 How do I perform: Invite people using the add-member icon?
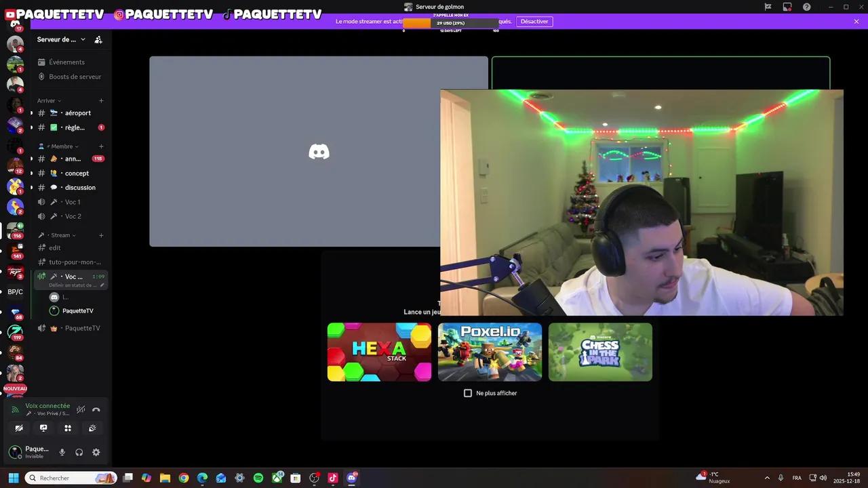(x=98, y=39)
